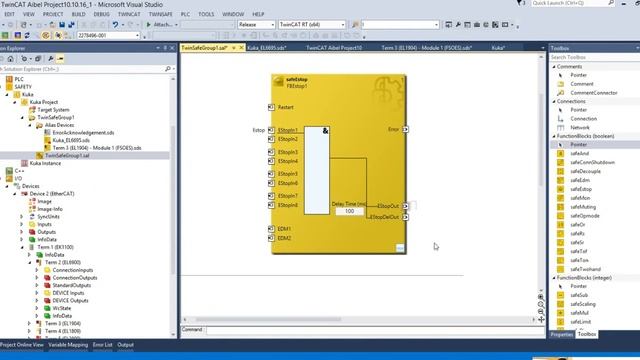Switch to TwinCAT Aibel Project10 tab

[x=334, y=48]
